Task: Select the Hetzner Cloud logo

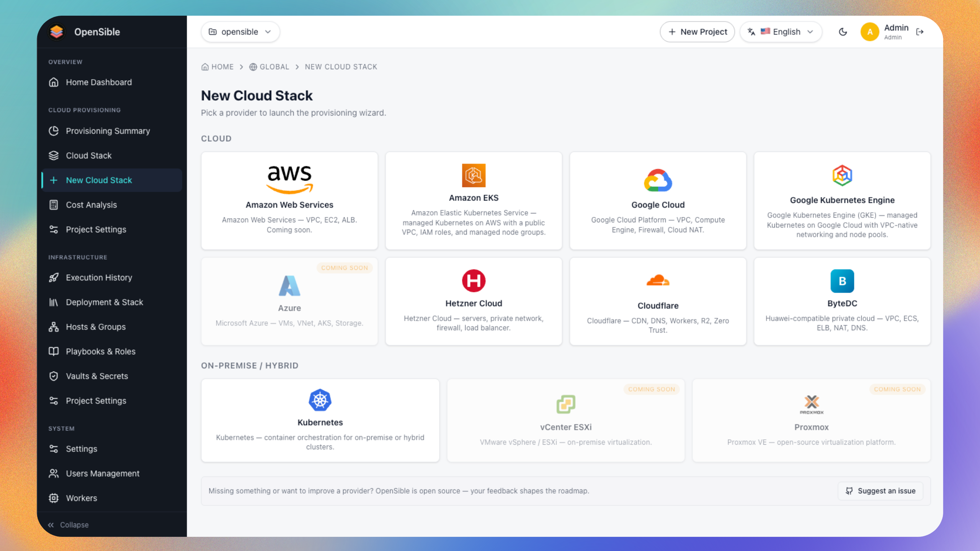Action: [474, 281]
